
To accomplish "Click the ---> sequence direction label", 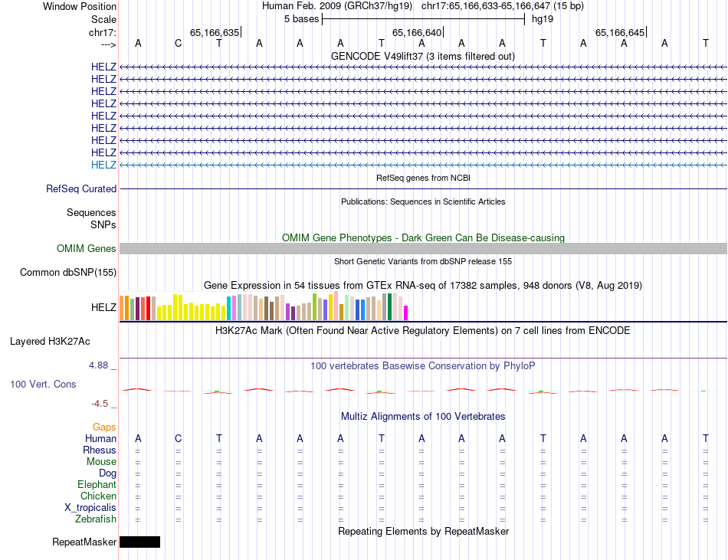I will (108, 44).
